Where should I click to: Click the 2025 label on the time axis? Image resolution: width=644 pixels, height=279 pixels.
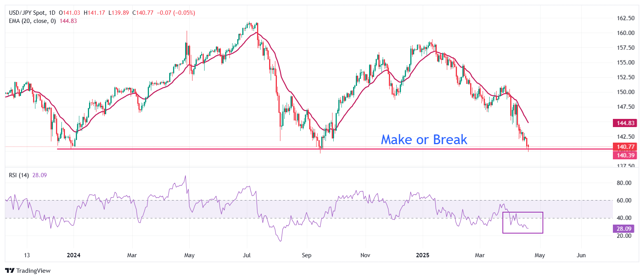coord(422,255)
